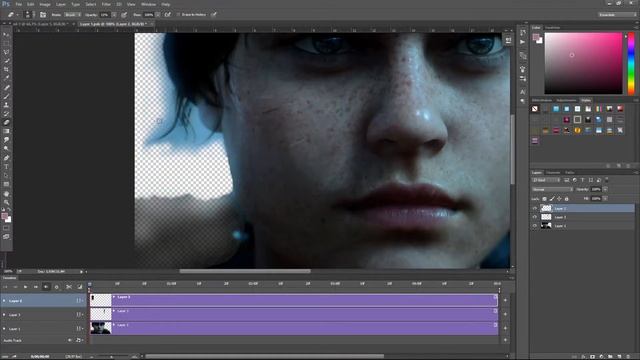
Task: Switch to the Channels tab
Action: (x=553, y=173)
